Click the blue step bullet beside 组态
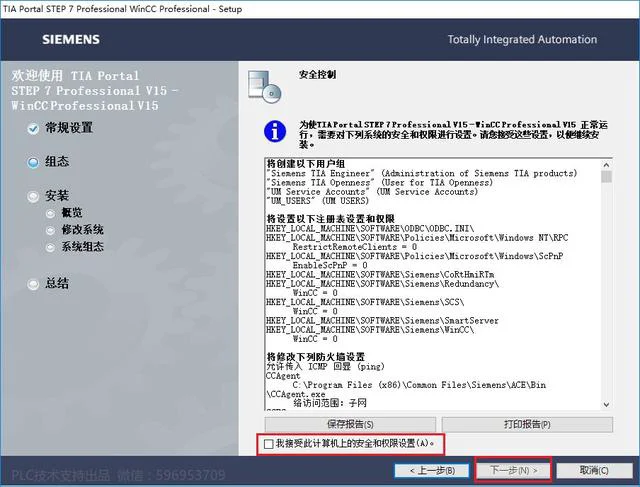Viewport: 640px width, 487px height. pyautogui.click(x=33, y=162)
